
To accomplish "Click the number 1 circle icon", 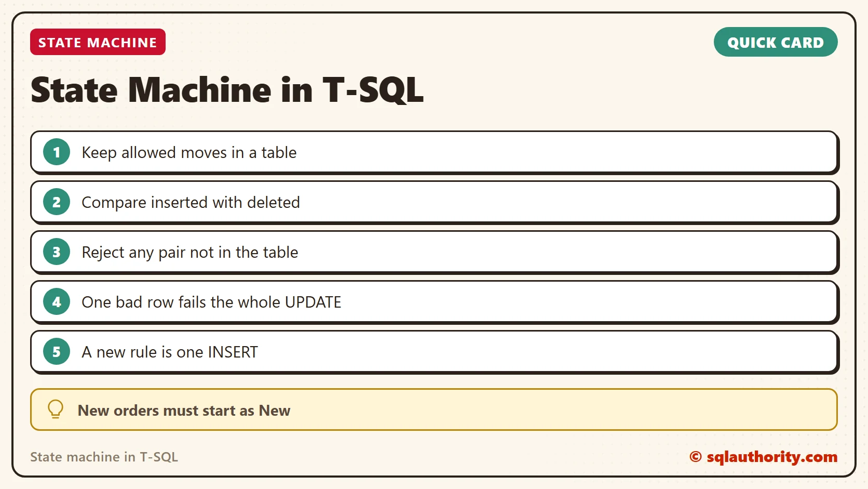I will (x=57, y=152).
